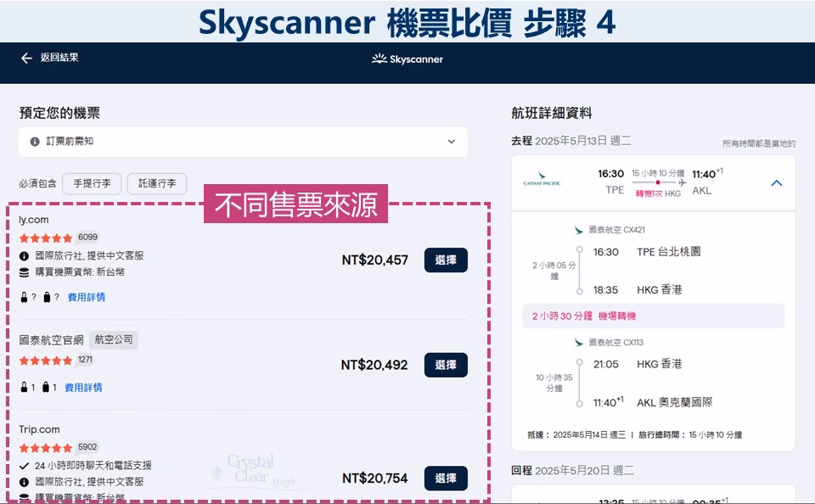Click the 購買機票貨幣: 新台幣 text under ly.com
This screenshot has width=815, height=504.
coord(80,272)
